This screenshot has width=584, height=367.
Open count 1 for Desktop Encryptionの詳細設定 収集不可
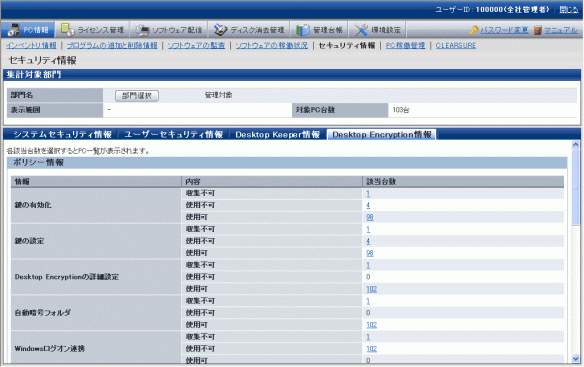368,265
